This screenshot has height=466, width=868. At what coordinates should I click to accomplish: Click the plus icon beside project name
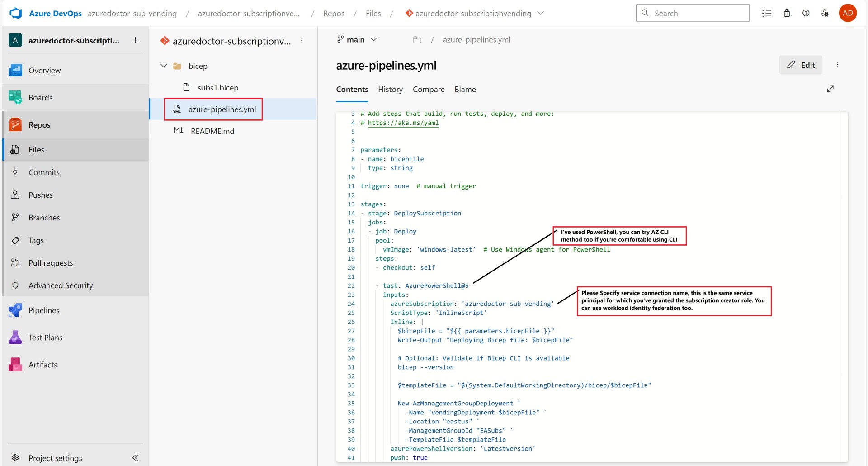tap(135, 40)
